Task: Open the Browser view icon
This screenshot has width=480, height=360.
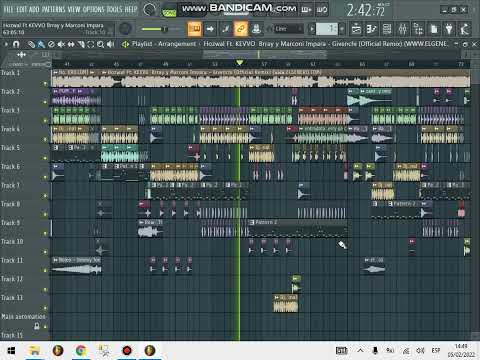Action: point(418,29)
